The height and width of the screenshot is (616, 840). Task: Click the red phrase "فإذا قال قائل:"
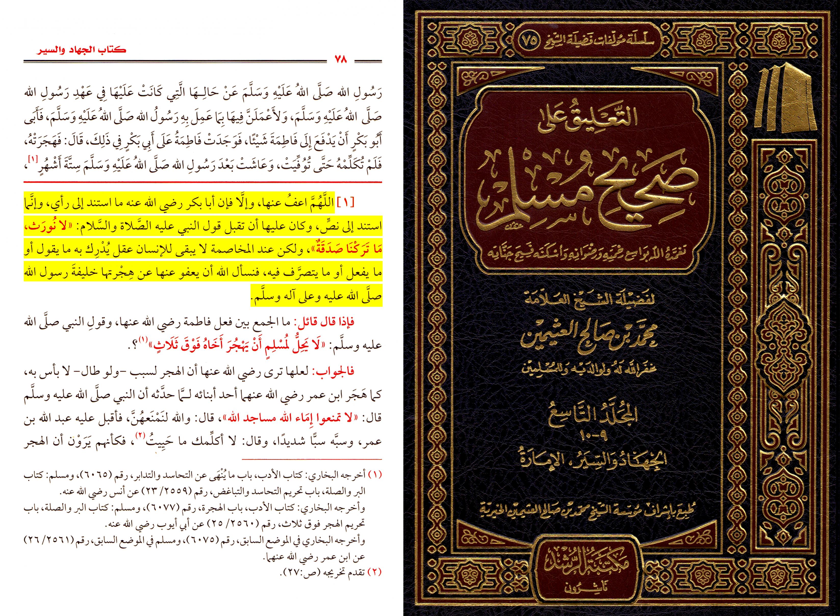click(x=325, y=322)
